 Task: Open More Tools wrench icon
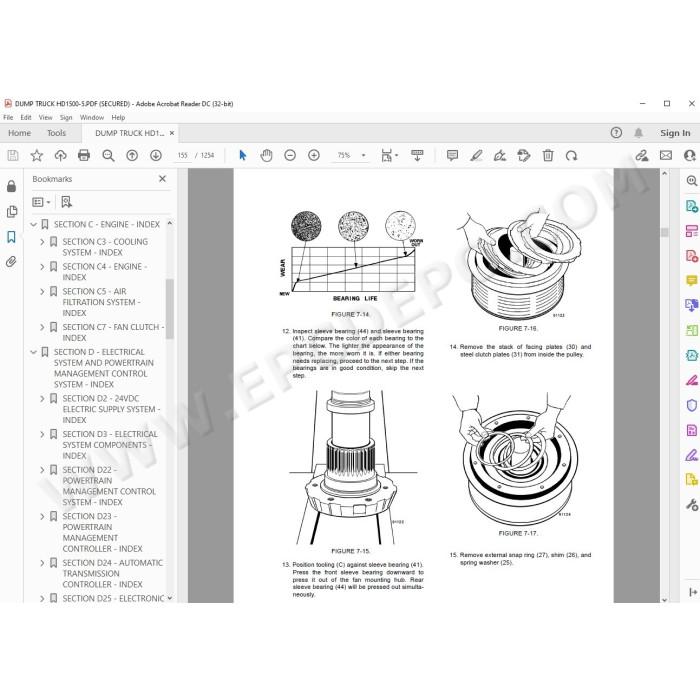click(x=692, y=505)
